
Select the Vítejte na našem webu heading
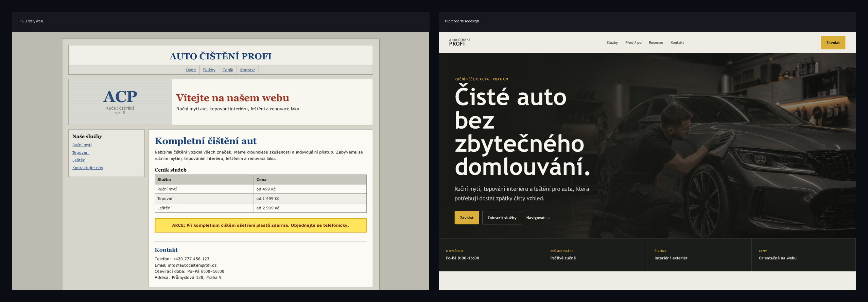[232, 98]
